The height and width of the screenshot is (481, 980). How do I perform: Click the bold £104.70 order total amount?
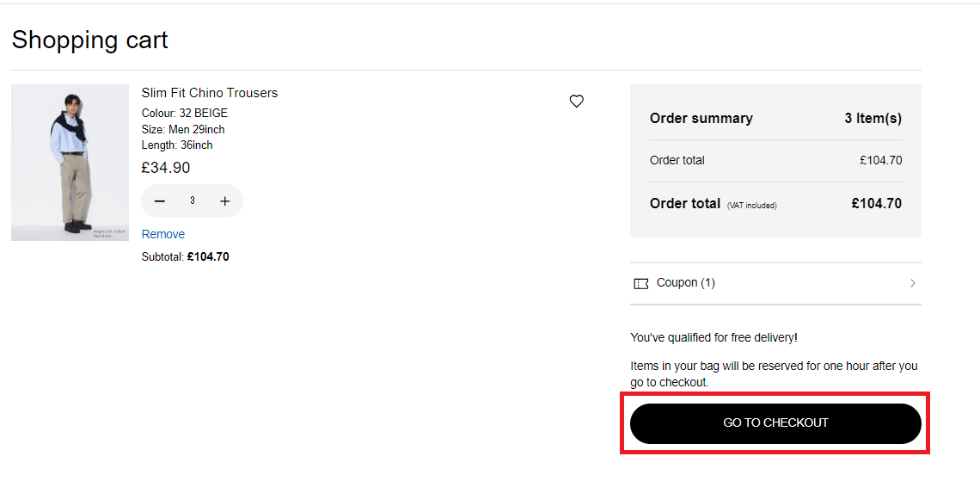click(x=876, y=204)
